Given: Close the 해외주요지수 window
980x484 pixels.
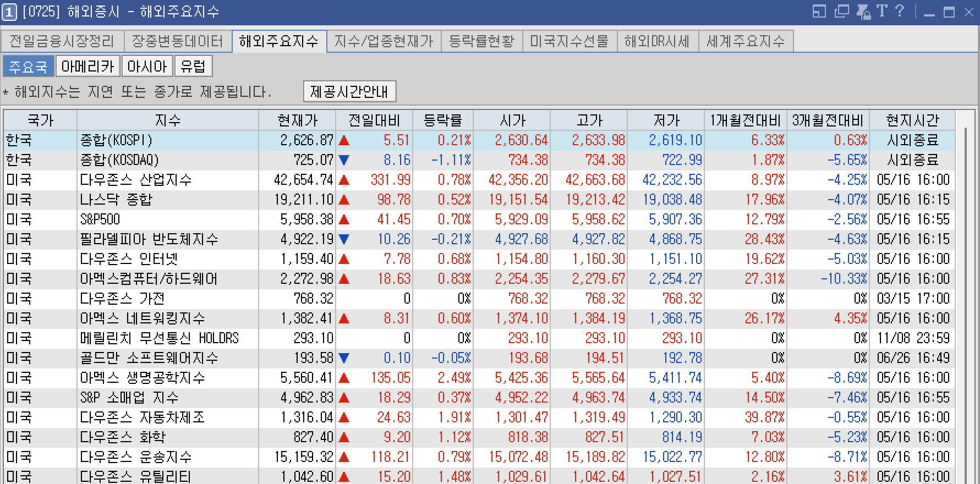Looking at the screenshot, I should tap(969, 12).
